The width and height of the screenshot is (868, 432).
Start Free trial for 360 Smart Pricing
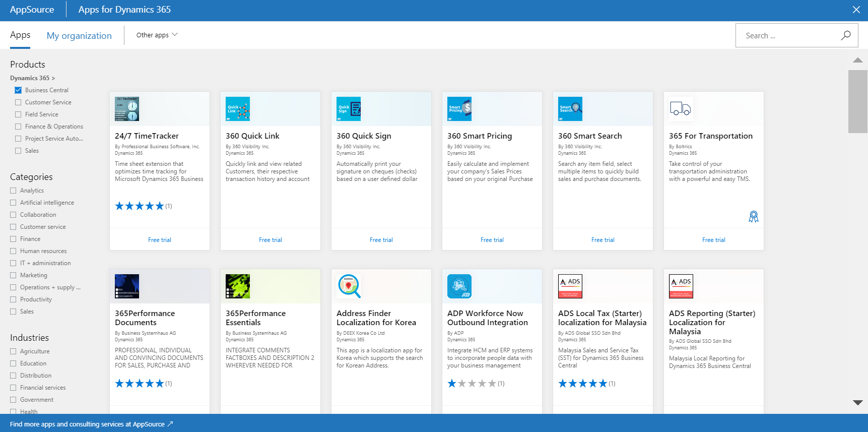pos(492,240)
